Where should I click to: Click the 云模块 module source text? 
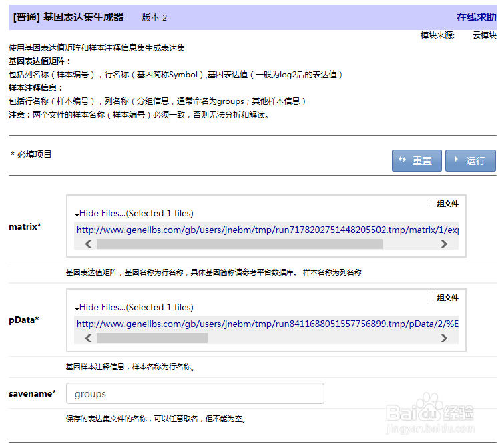[x=485, y=35]
